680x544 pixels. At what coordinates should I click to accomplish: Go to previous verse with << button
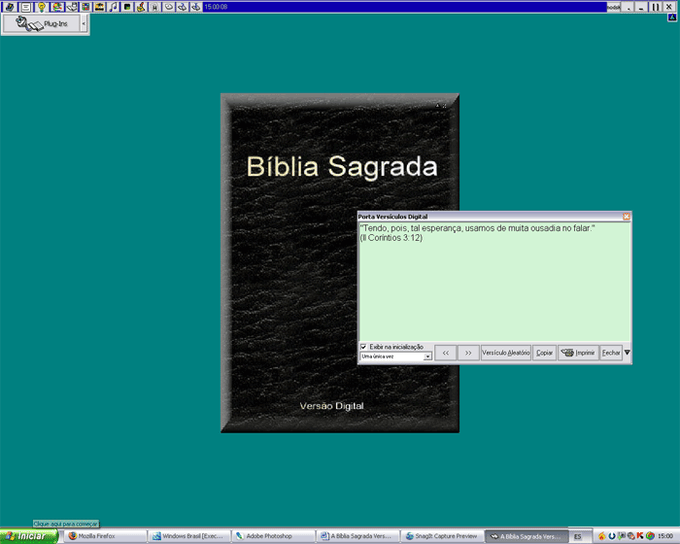tap(445, 353)
